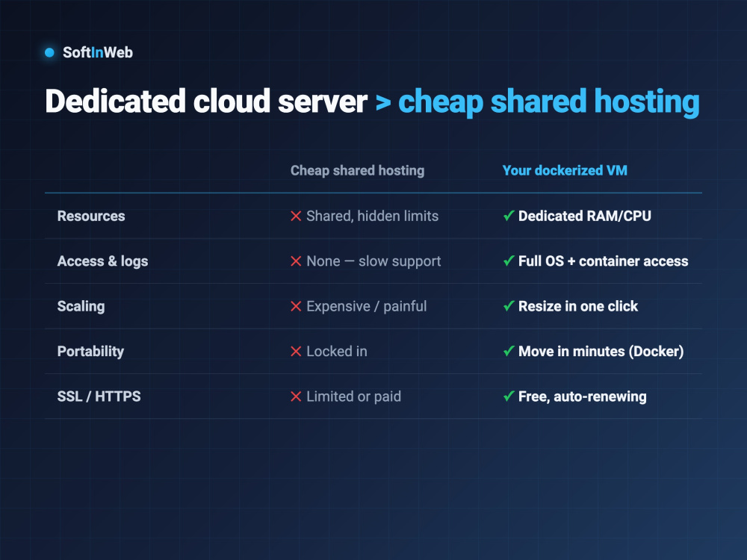747x560 pixels.
Task: Click the SoftInWeb brand name
Action: [98, 52]
